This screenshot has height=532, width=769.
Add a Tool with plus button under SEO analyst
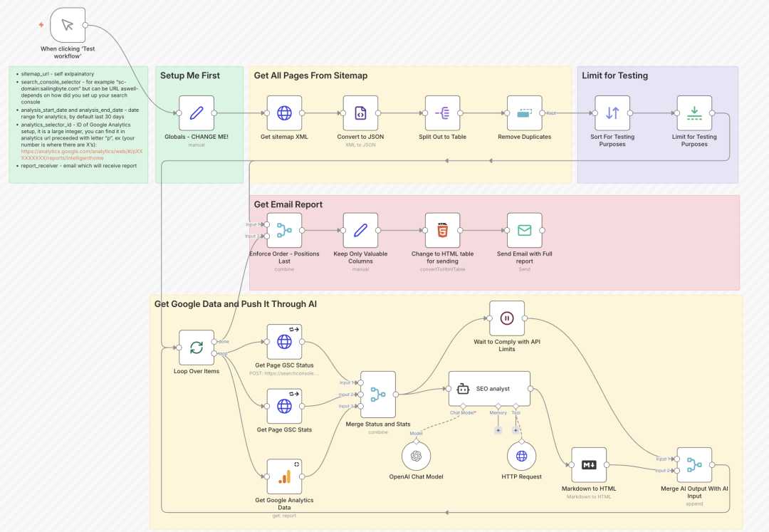point(516,430)
